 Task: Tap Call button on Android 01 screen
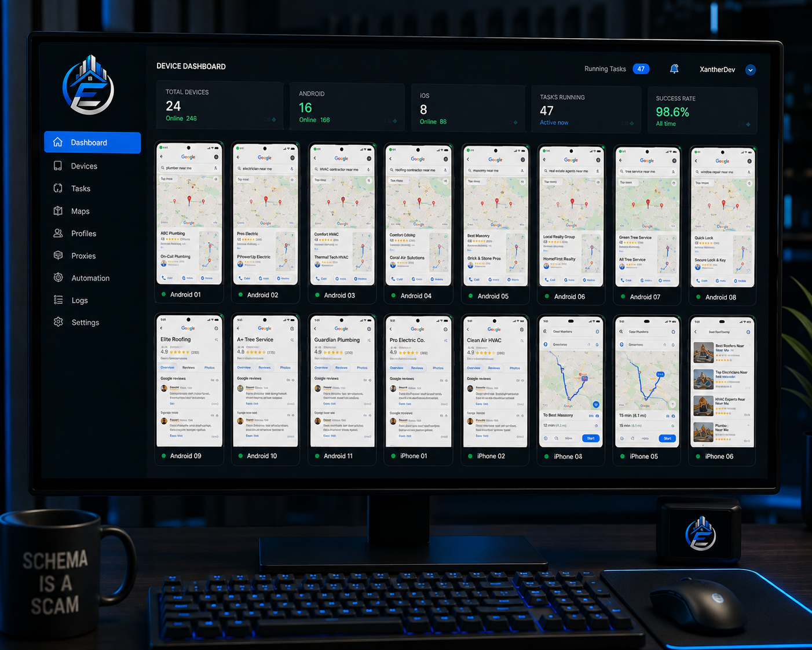click(x=167, y=278)
